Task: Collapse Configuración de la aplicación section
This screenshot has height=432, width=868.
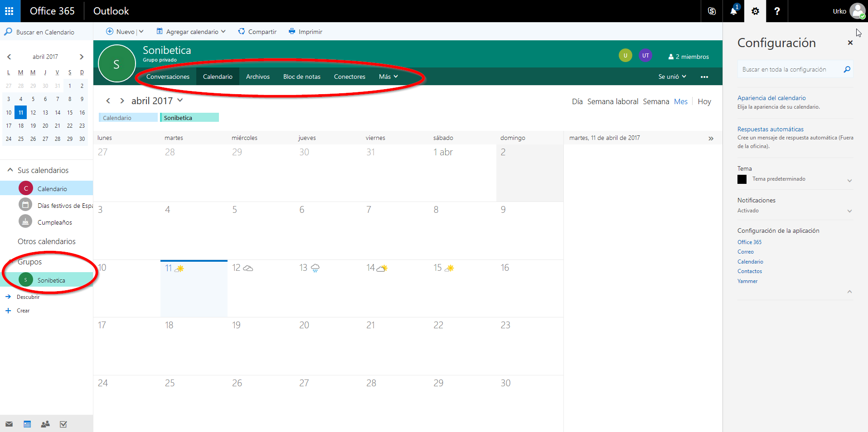Action: click(x=849, y=292)
